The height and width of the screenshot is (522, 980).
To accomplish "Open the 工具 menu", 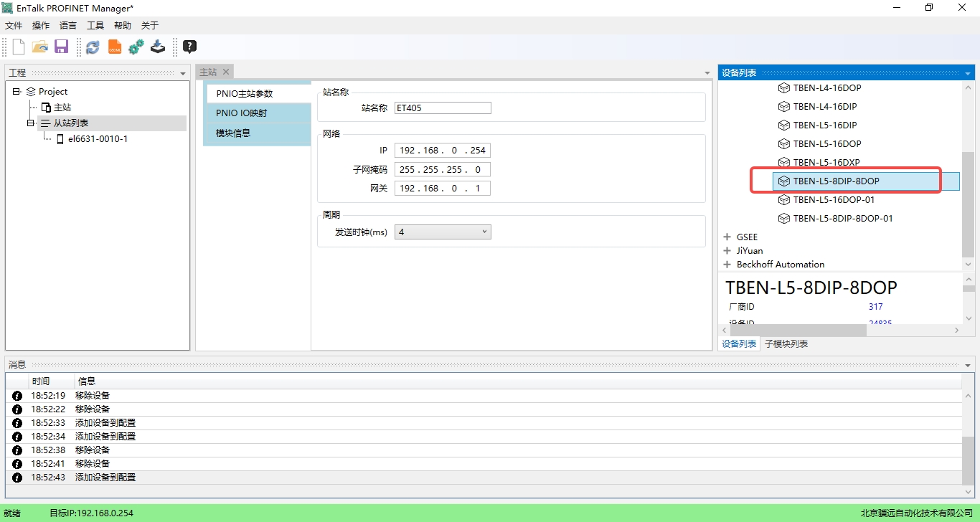I will click(x=95, y=26).
